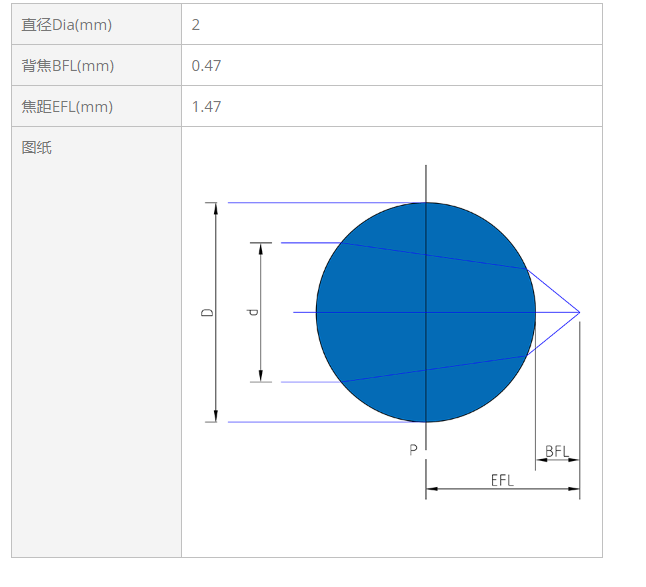Click the D dimension label in drawing
The height and width of the screenshot is (587, 646).
(x=207, y=312)
